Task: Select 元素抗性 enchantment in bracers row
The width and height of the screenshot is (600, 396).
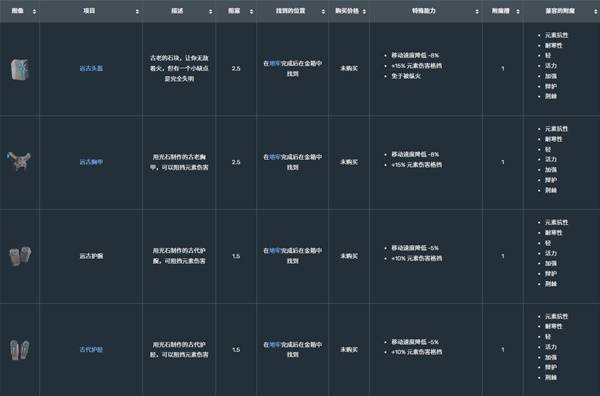Action: point(556,222)
